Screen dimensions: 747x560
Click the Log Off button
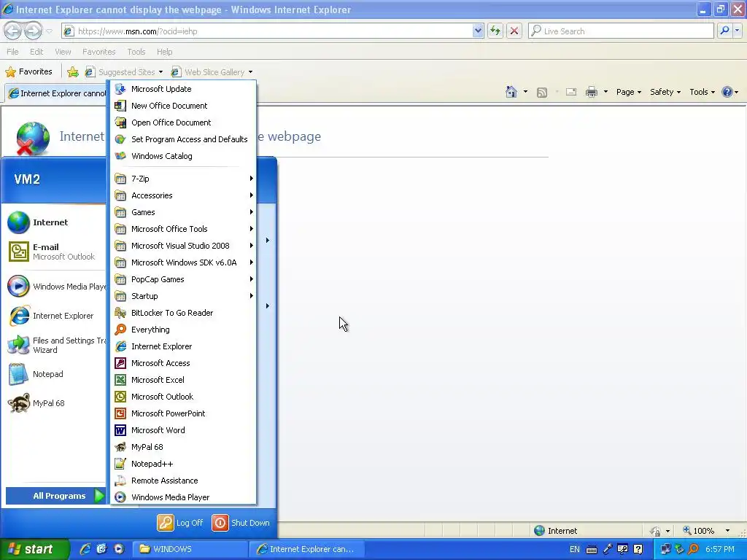(180, 523)
